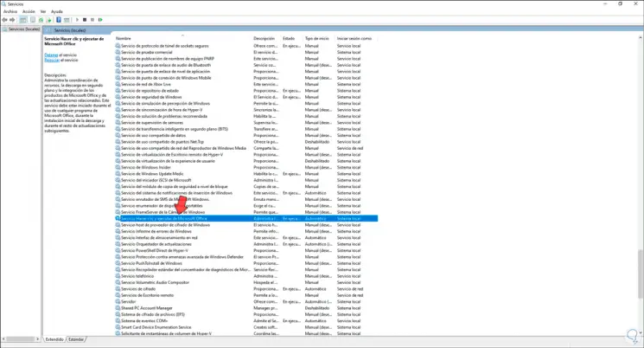Click the Refresh toolbar icon
The width and height of the screenshot is (644, 348).
[x=41, y=20]
